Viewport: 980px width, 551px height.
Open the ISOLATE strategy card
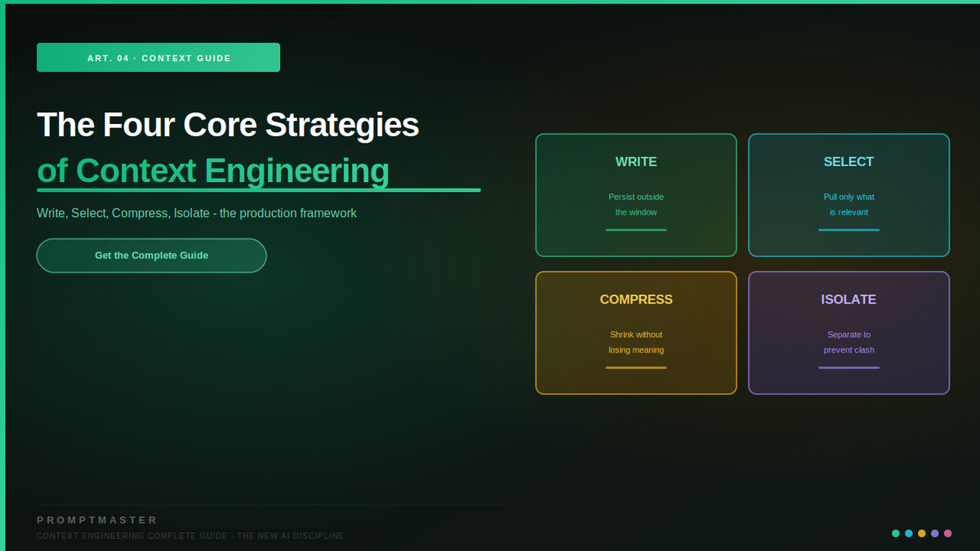tap(849, 333)
